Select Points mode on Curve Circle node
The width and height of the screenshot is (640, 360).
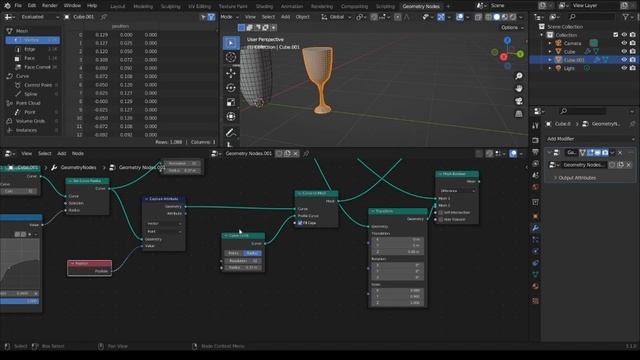click(234, 253)
